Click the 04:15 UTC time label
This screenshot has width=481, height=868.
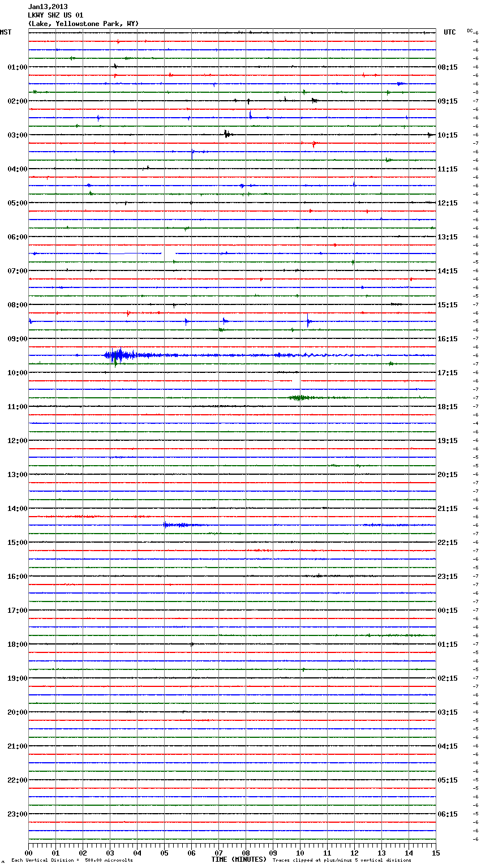coord(448,746)
